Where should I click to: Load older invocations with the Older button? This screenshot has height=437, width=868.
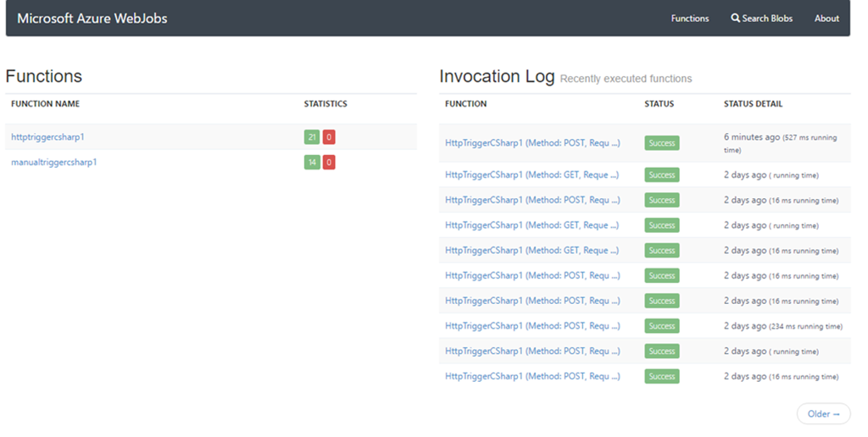click(823, 413)
